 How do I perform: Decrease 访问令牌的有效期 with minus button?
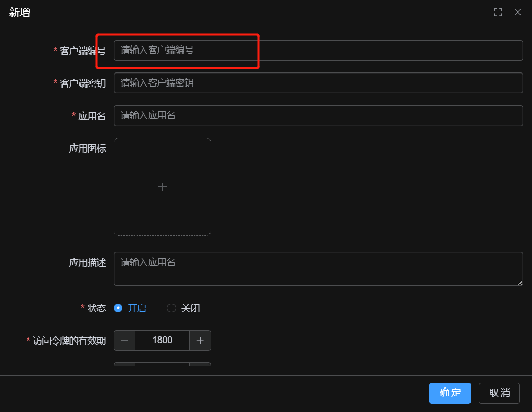point(125,341)
